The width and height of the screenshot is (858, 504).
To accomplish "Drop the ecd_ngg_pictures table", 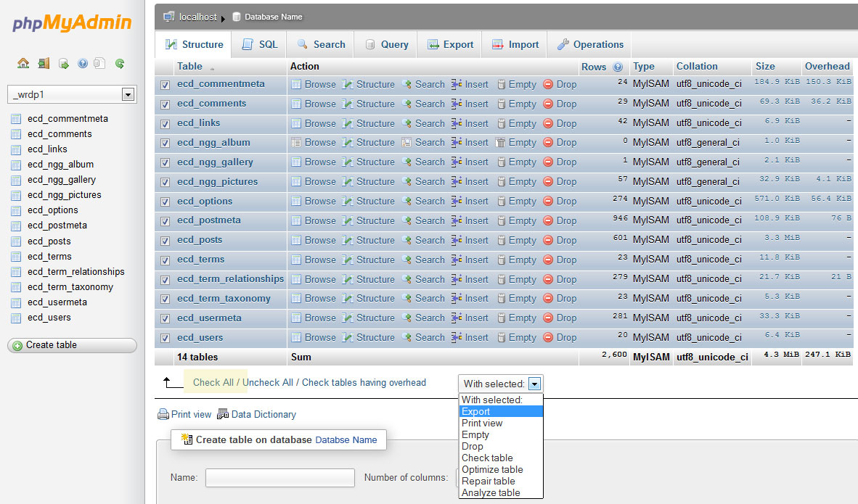I will [x=560, y=181].
